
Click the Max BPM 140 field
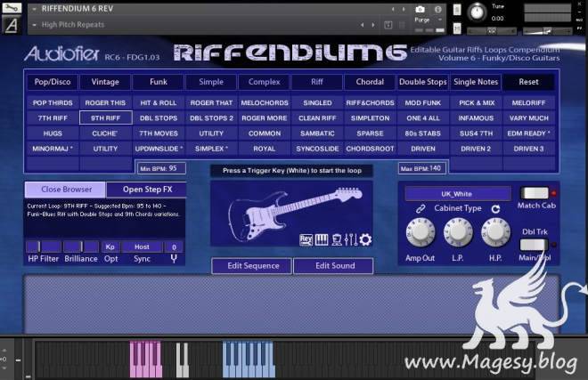422,168
